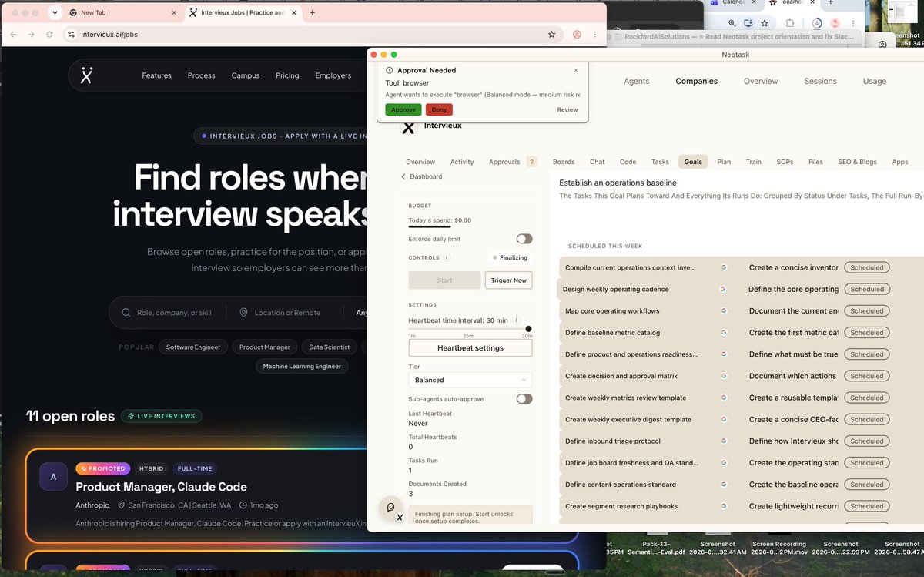
Task: Click the intervieux.ai/jobs address bar
Action: (x=308, y=35)
